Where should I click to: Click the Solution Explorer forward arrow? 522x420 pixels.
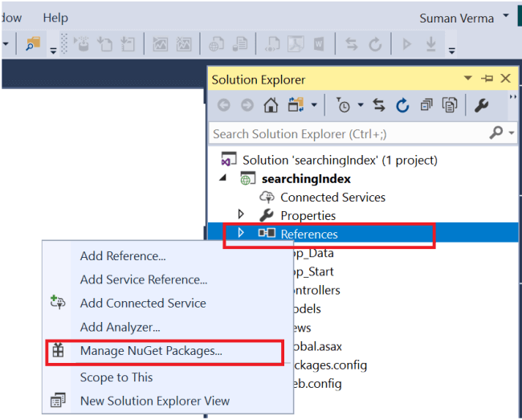click(x=247, y=105)
